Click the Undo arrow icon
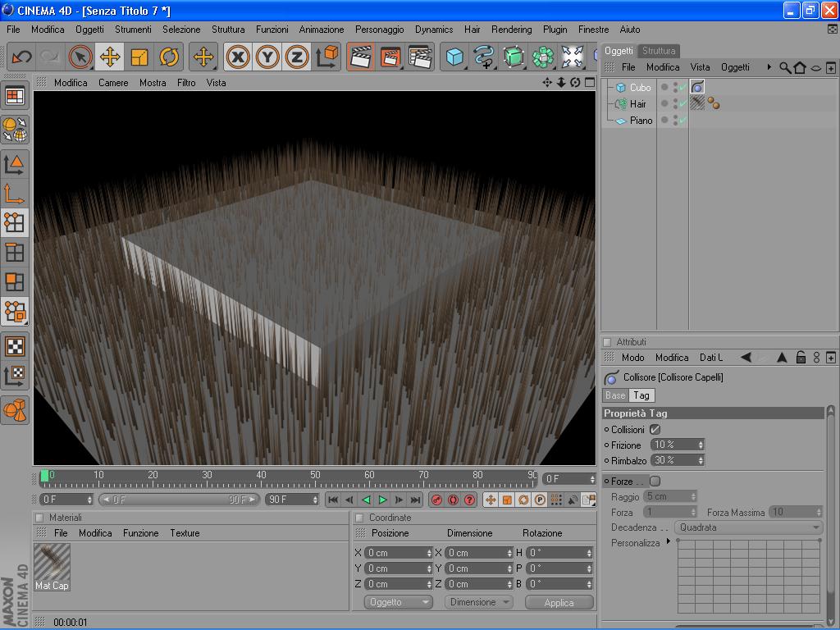The height and width of the screenshot is (630, 840). 21,57
